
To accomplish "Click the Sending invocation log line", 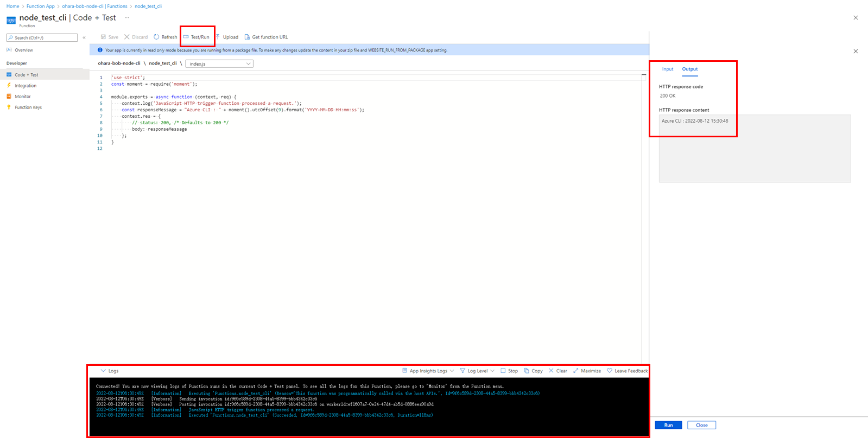I will click(x=207, y=399).
